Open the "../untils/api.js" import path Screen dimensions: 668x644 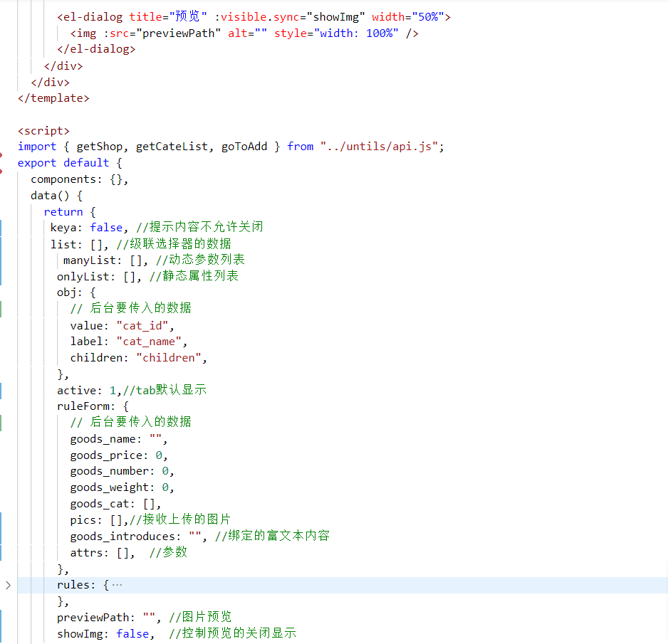378,147
